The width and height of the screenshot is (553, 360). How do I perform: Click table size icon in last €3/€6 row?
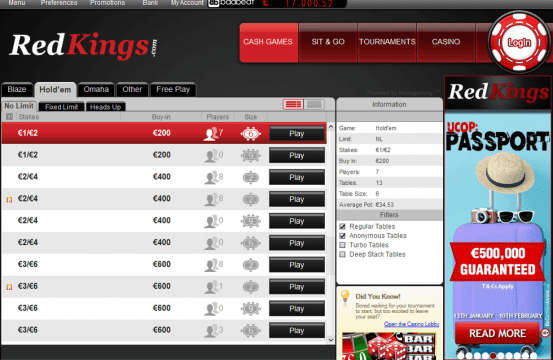pos(251,330)
